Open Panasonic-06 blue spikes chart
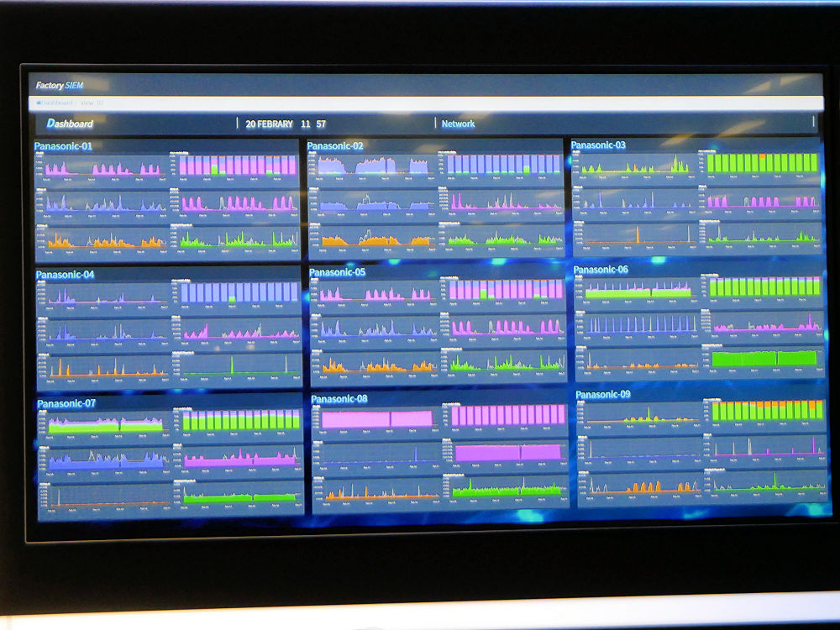This screenshot has height=630, width=840. click(638, 325)
